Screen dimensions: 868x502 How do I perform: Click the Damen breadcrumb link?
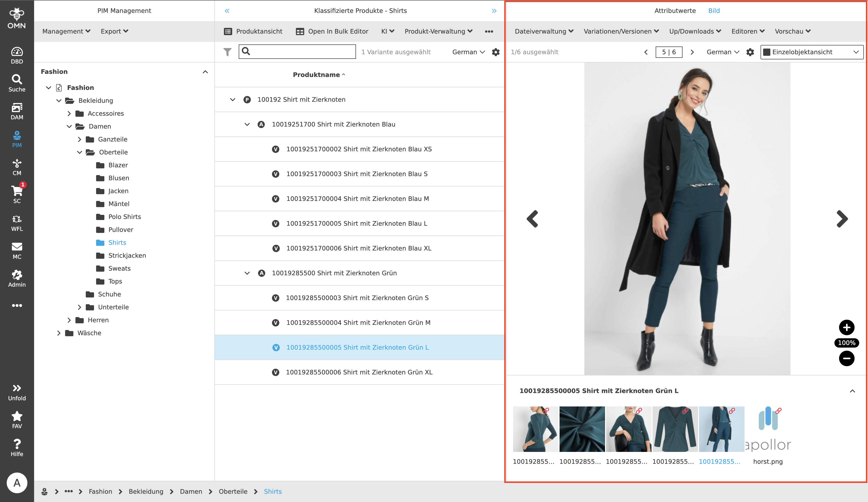191,492
